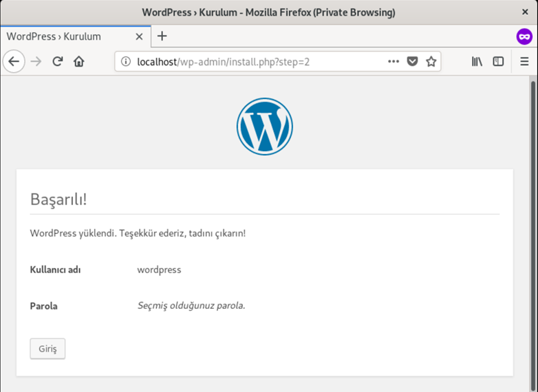This screenshot has height=392, width=538.
Task: Click the Kullanıcı adı label
Action: [55, 270]
